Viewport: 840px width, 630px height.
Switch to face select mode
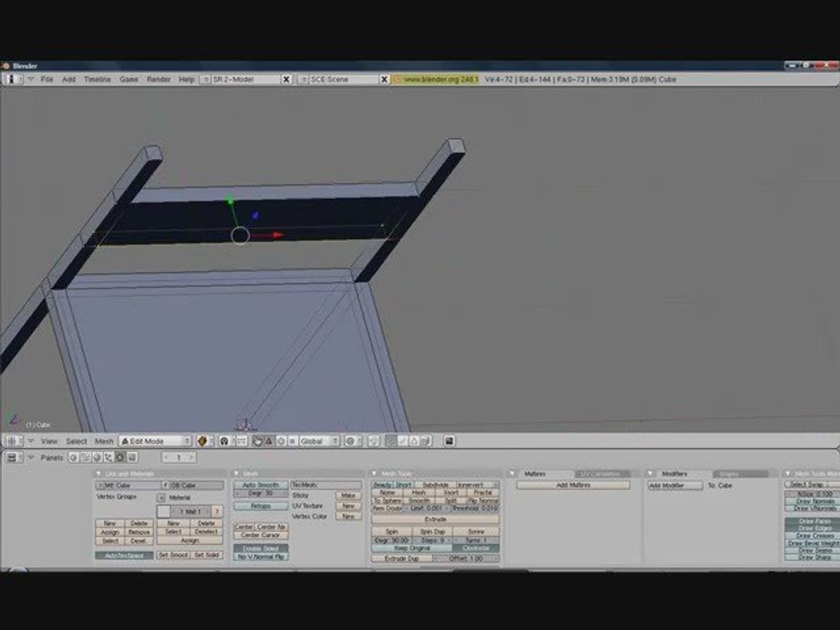coord(414,441)
